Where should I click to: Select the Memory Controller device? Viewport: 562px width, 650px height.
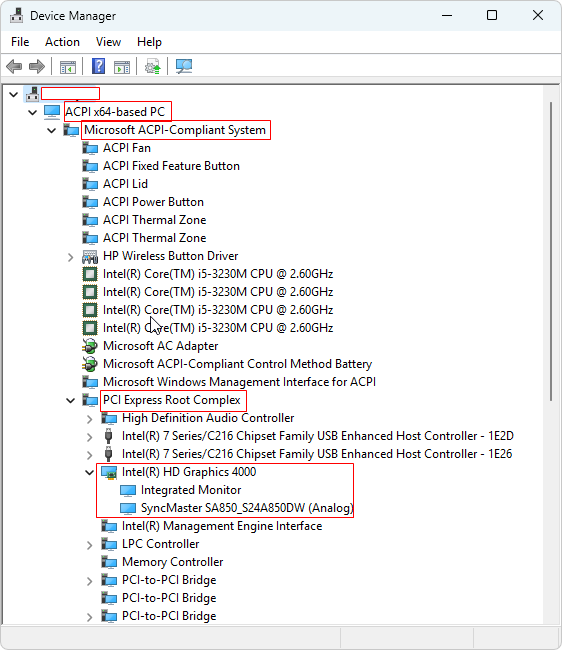click(172, 562)
